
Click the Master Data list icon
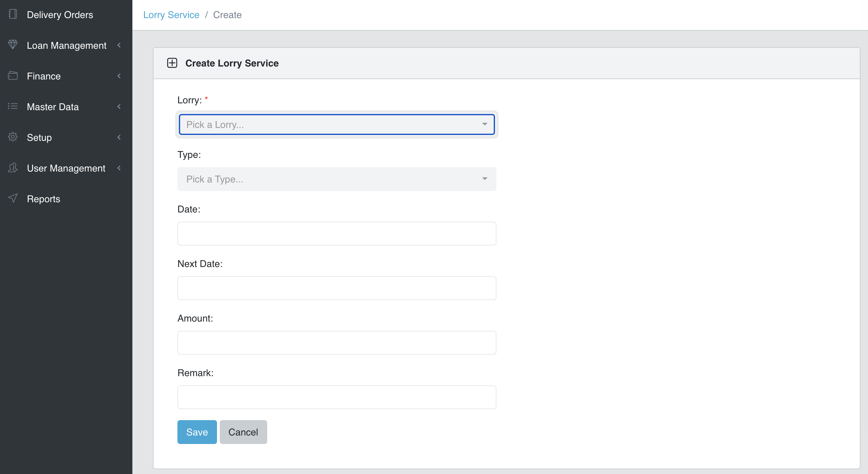click(13, 106)
